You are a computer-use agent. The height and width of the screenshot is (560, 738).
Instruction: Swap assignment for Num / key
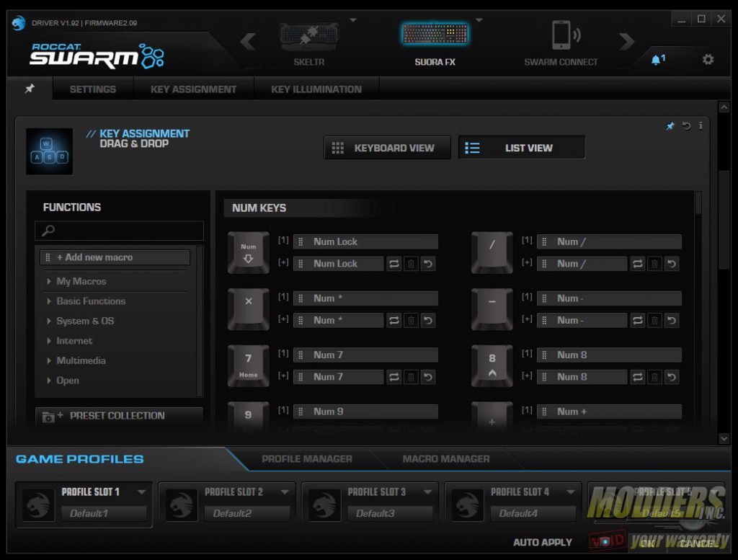click(638, 264)
